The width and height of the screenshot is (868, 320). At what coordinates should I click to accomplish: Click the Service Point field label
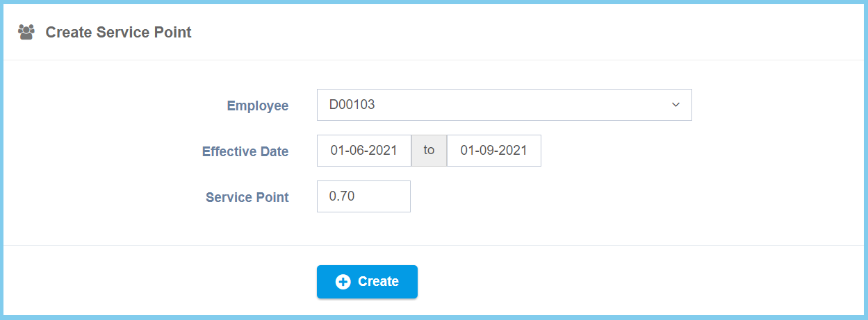click(x=247, y=198)
